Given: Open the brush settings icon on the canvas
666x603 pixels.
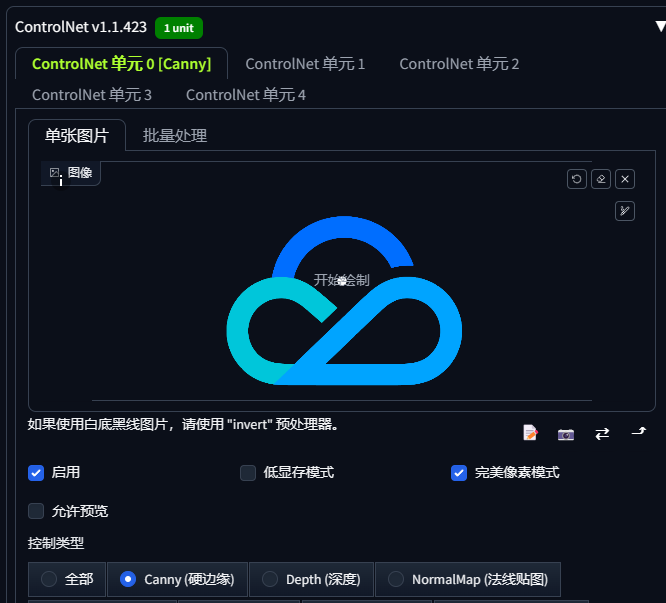Looking at the screenshot, I should [x=625, y=211].
